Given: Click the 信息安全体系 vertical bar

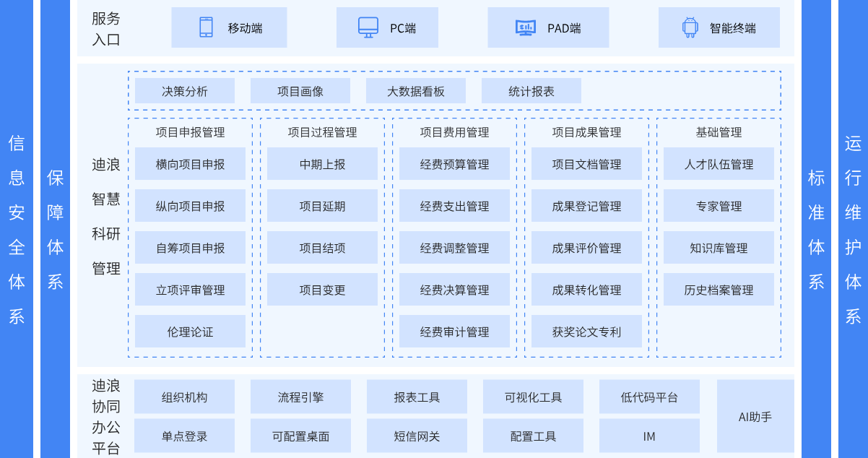Looking at the screenshot, I should (17, 229).
